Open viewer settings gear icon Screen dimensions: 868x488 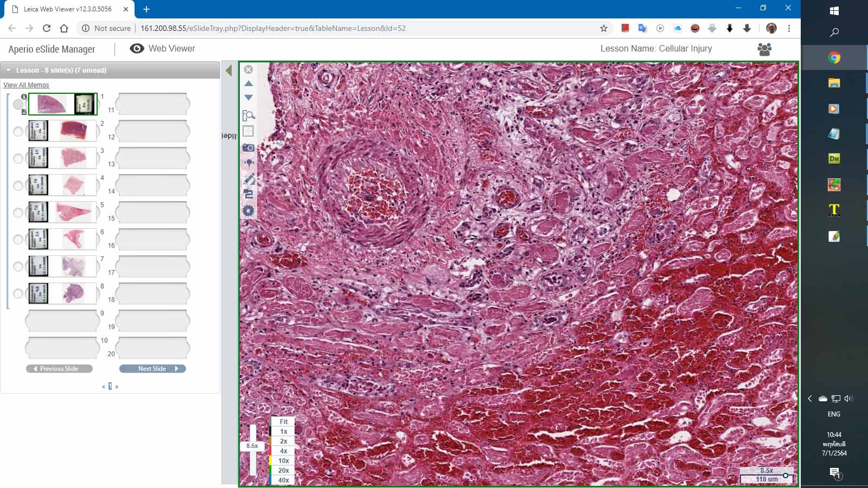[248, 211]
